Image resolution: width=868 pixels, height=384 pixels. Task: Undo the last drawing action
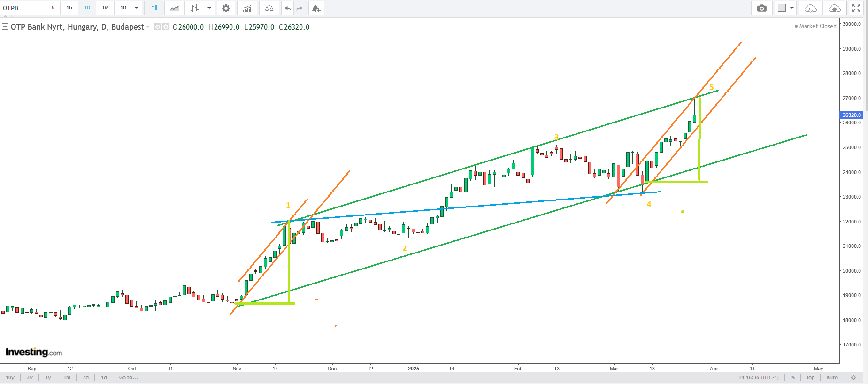[x=287, y=8]
